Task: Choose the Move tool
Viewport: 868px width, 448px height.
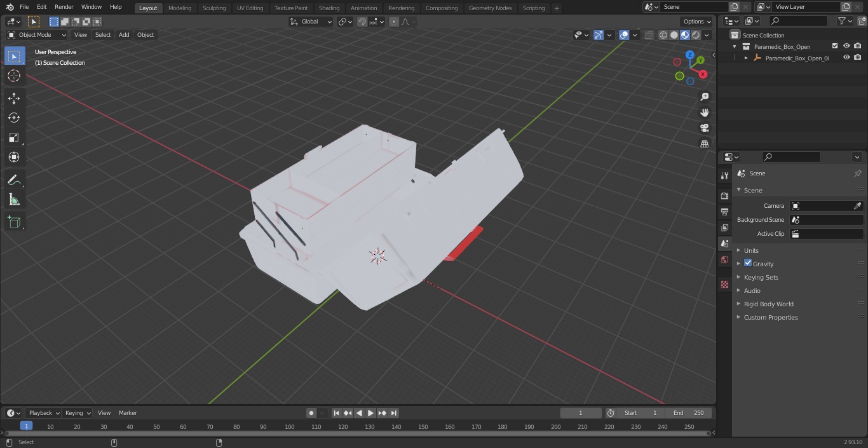Action: pyautogui.click(x=14, y=98)
